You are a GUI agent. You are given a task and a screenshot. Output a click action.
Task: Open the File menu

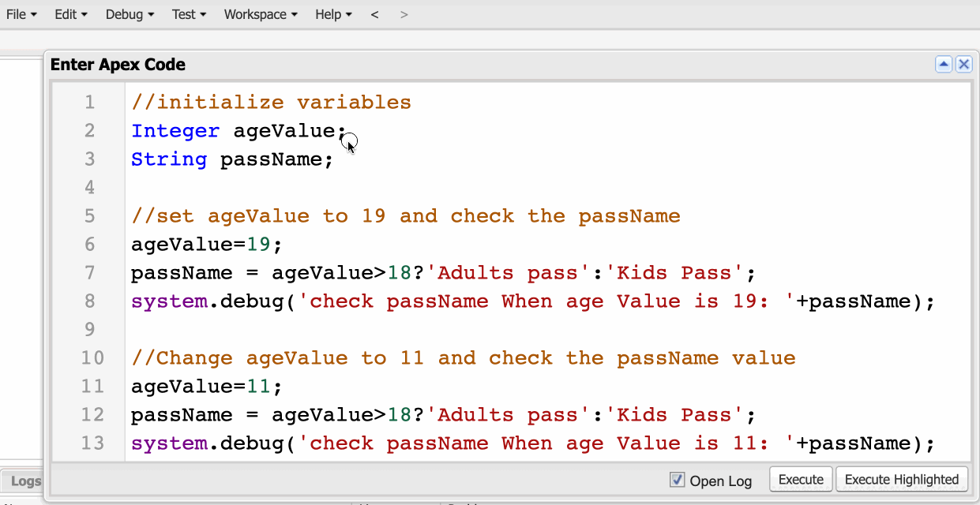coord(21,14)
